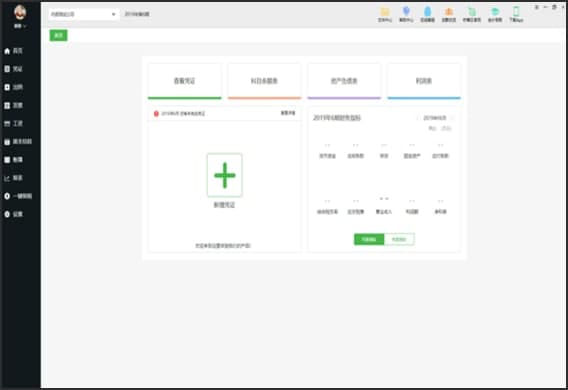Open the 一键报税 item in sidebar
The image size is (568, 390).
tap(18, 196)
